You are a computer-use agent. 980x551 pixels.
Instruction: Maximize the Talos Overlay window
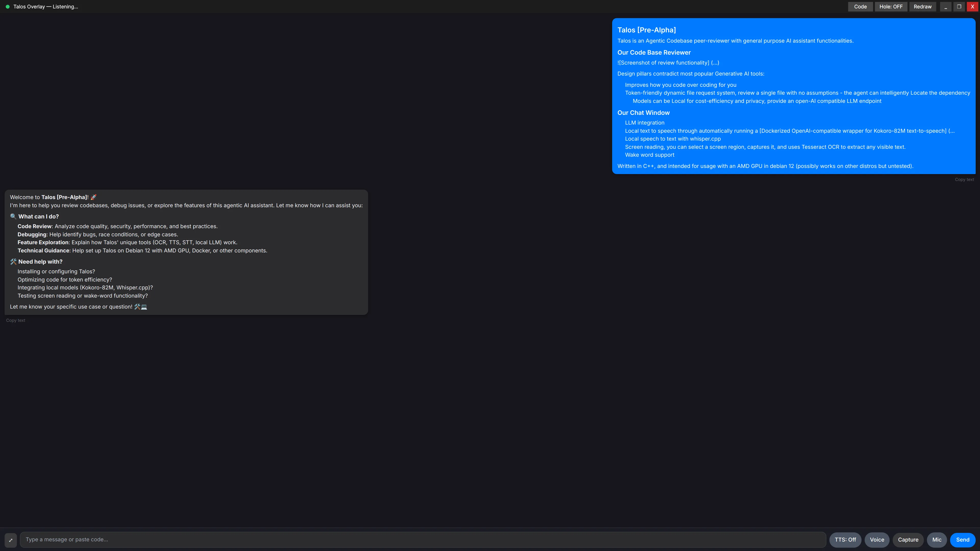(959, 7)
